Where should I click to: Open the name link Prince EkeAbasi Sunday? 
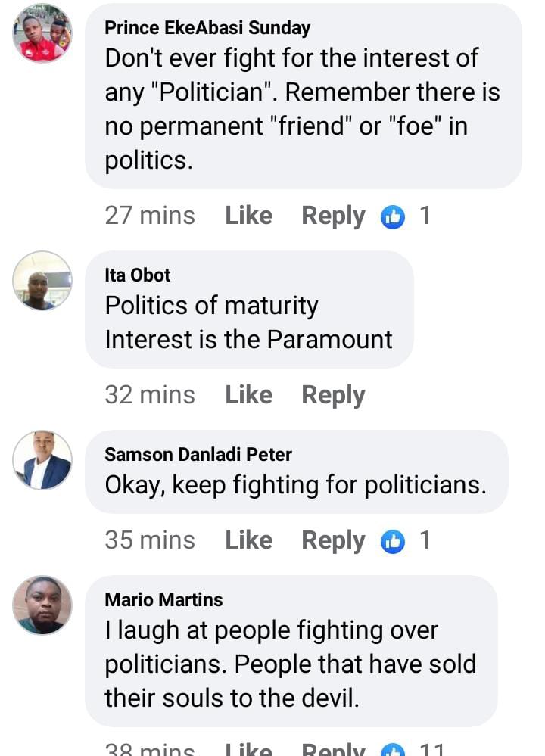click(207, 28)
